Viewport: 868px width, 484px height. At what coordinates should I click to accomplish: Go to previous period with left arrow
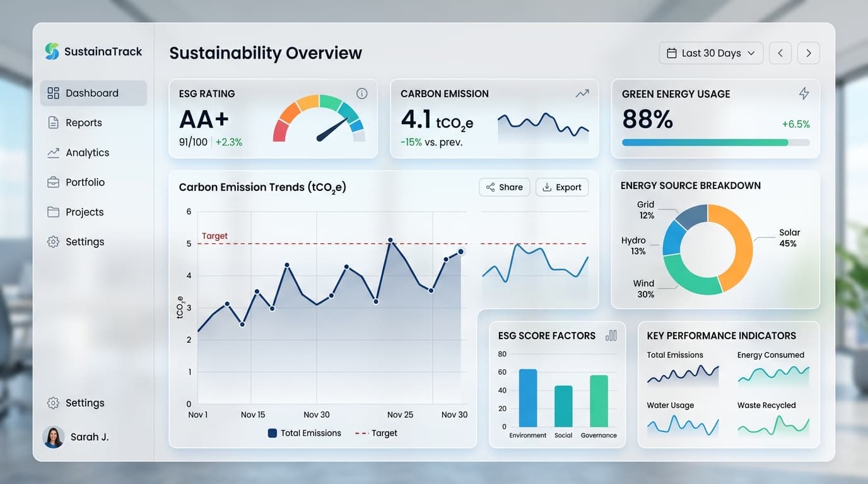coord(780,54)
